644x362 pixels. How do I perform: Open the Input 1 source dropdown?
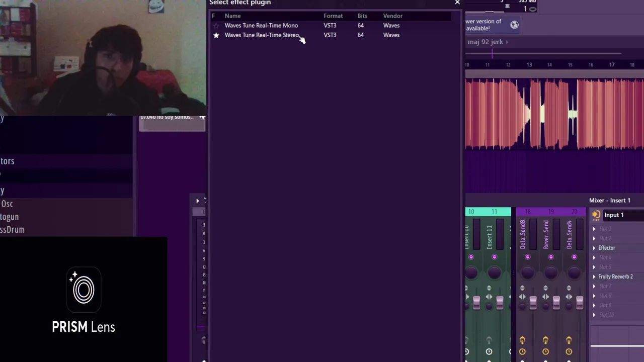click(x=623, y=215)
